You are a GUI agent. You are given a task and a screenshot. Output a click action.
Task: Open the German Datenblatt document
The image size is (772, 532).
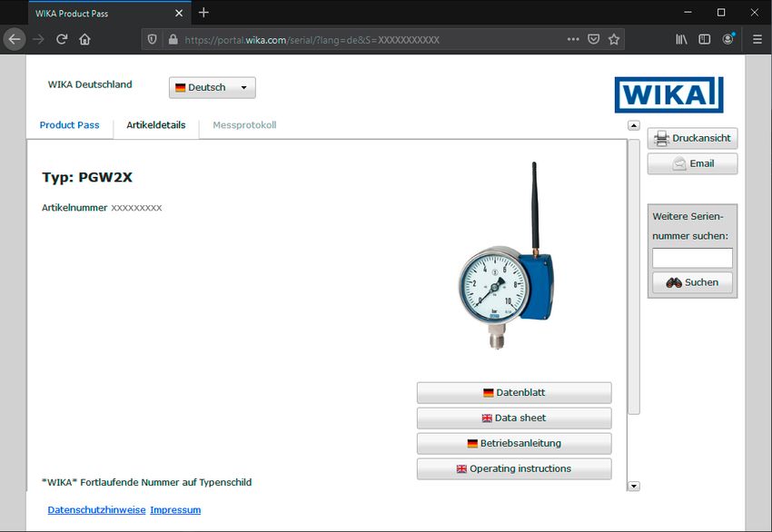[x=514, y=393]
